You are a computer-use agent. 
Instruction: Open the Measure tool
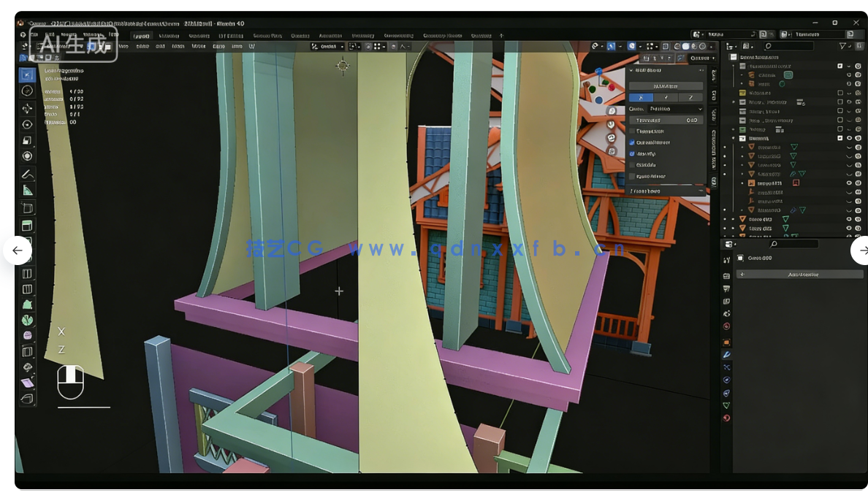27,190
